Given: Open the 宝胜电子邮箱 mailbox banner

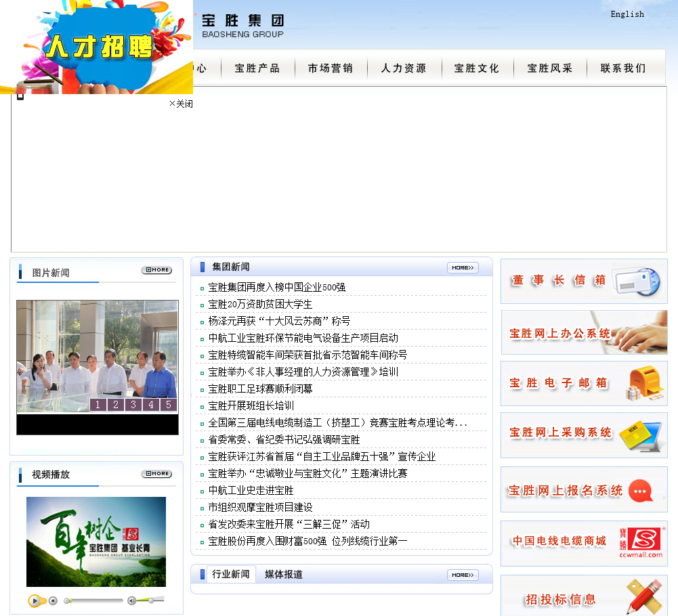Looking at the screenshot, I should tap(584, 383).
